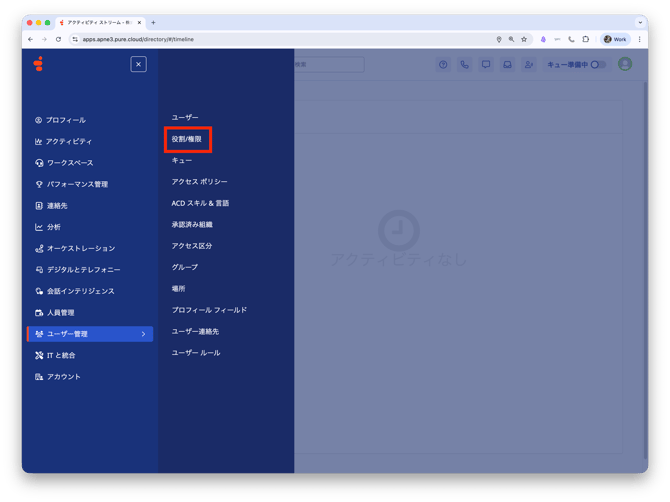Click the ワークスペース headset icon
Screen dimensions: 670x502
coord(39,163)
